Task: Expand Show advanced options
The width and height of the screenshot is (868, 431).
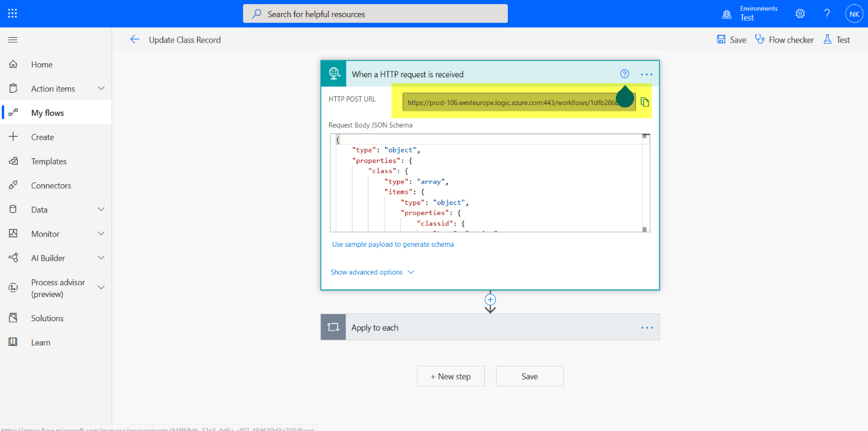Action: point(373,272)
